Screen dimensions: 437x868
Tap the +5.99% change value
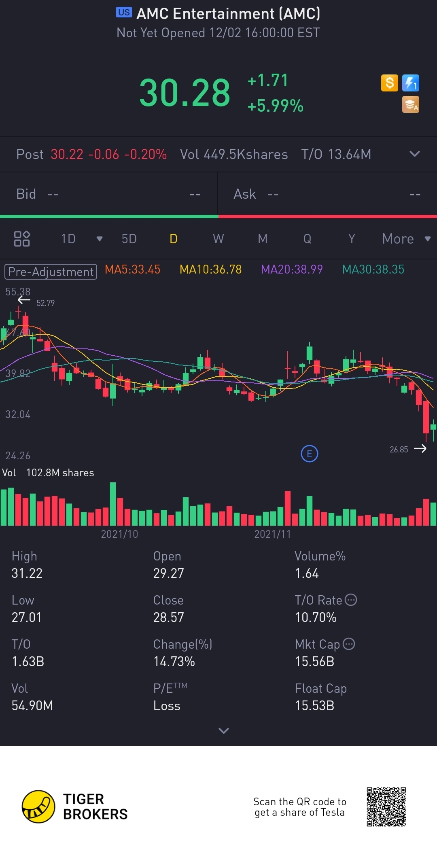click(x=276, y=106)
